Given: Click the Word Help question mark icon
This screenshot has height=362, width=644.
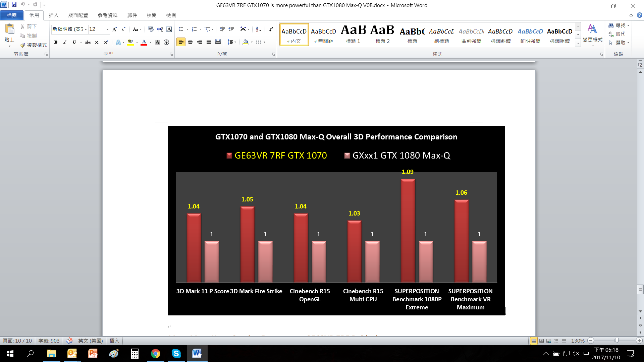Looking at the screenshot, I should pos(640,15).
